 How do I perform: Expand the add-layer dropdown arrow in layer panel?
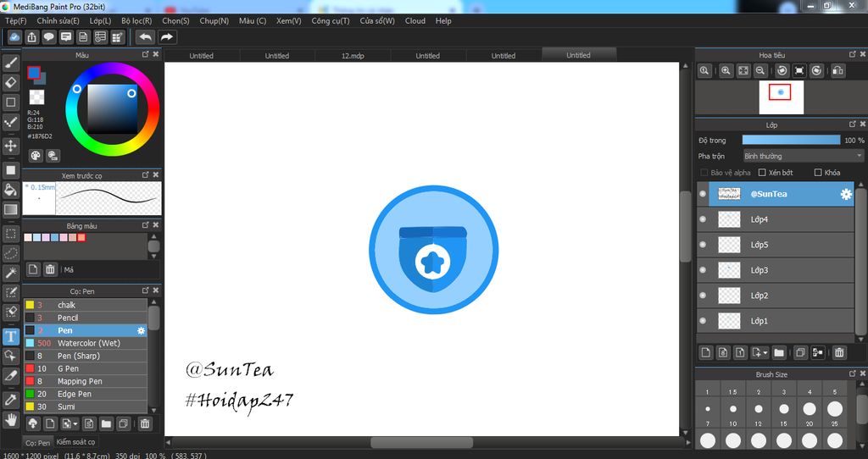tap(765, 353)
